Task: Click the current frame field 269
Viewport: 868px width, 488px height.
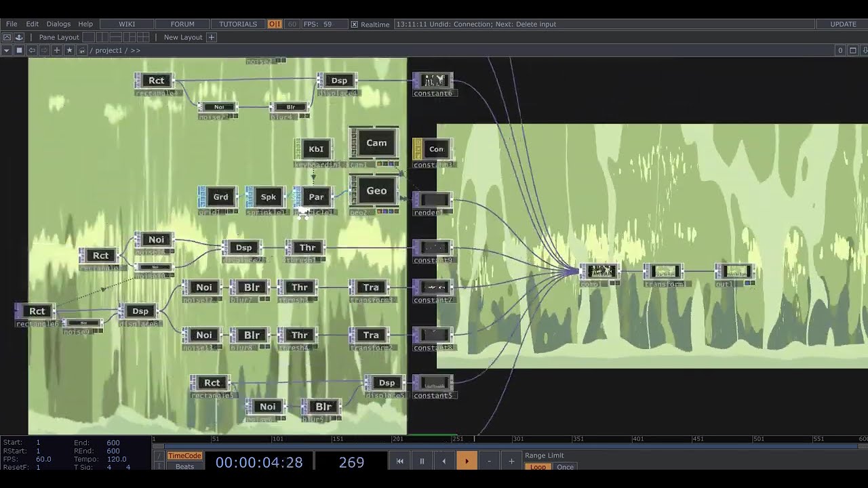Action: [351, 462]
